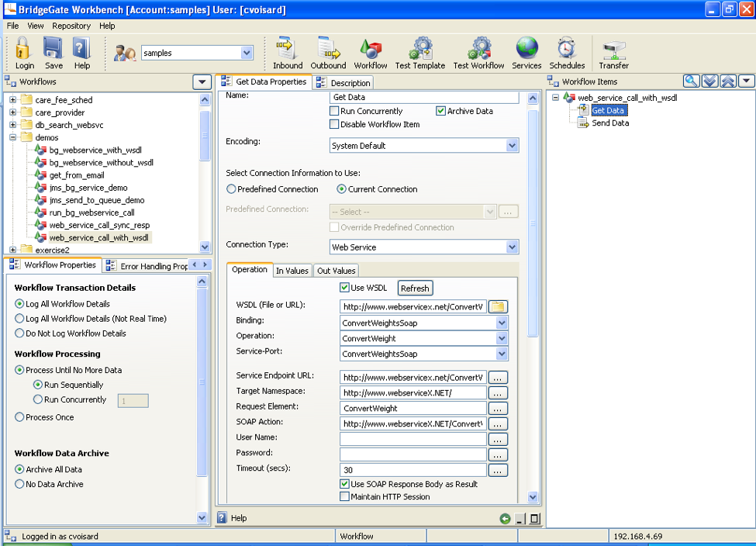The image size is (756, 546).
Task: Switch to the In Values tab
Action: 292,271
